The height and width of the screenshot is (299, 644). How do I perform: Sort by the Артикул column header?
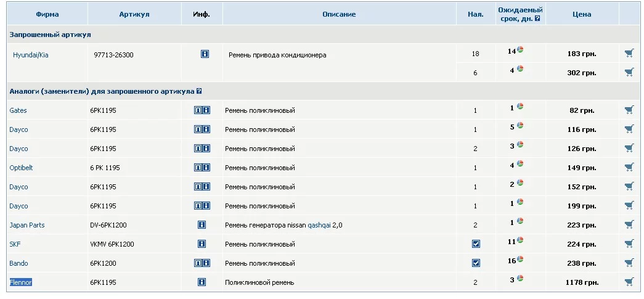(x=134, y=14)
